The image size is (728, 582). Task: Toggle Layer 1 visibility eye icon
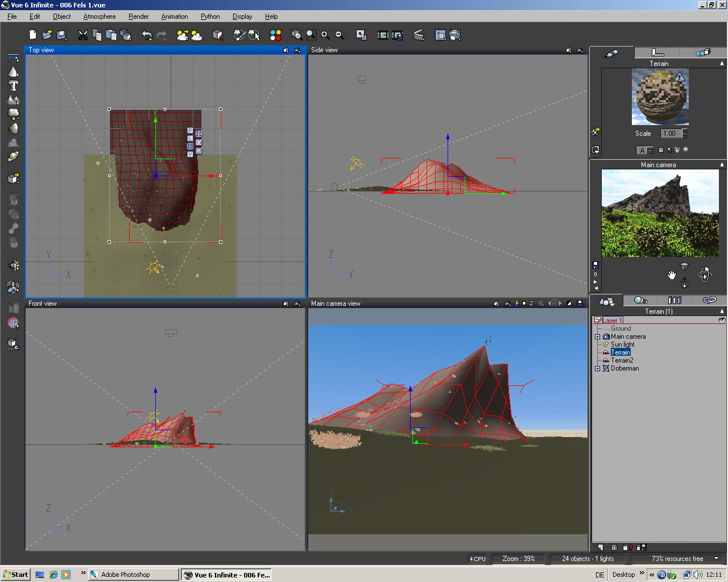(722, 320)
